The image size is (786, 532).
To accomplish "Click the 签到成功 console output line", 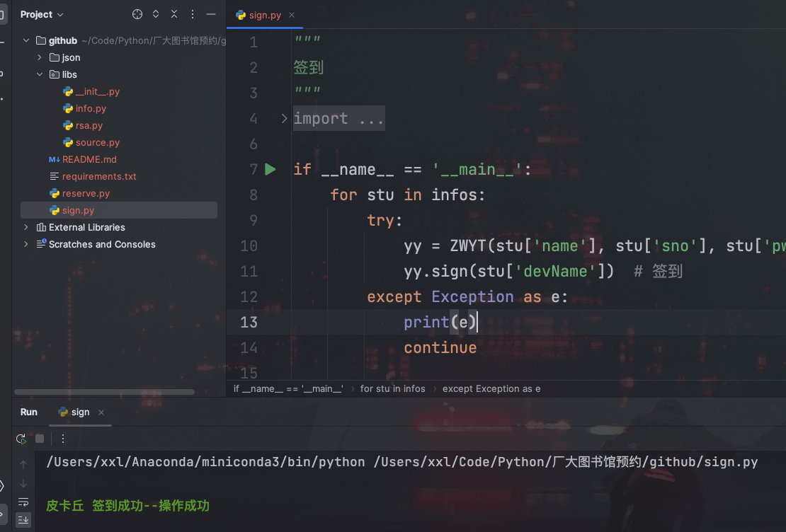I will 128,506.
